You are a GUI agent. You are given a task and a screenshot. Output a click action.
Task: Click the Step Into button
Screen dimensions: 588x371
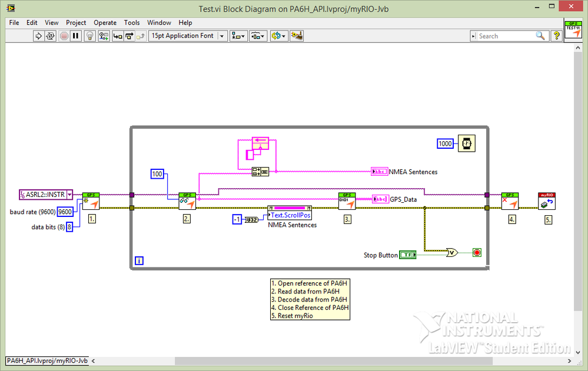117,36
